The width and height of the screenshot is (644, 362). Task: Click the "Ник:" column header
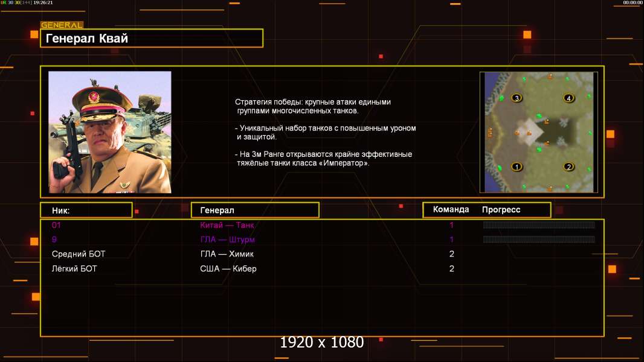click(x=86, y=211)
